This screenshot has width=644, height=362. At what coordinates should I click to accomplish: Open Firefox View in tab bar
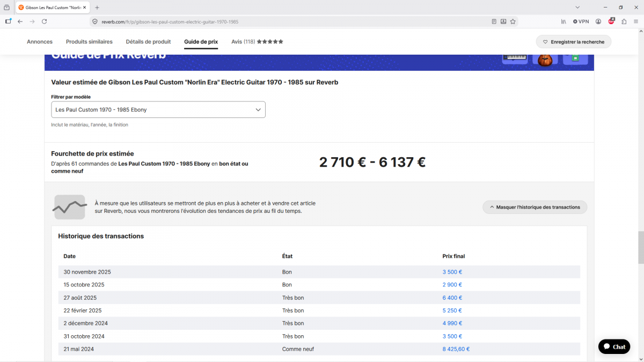[6, 8]
